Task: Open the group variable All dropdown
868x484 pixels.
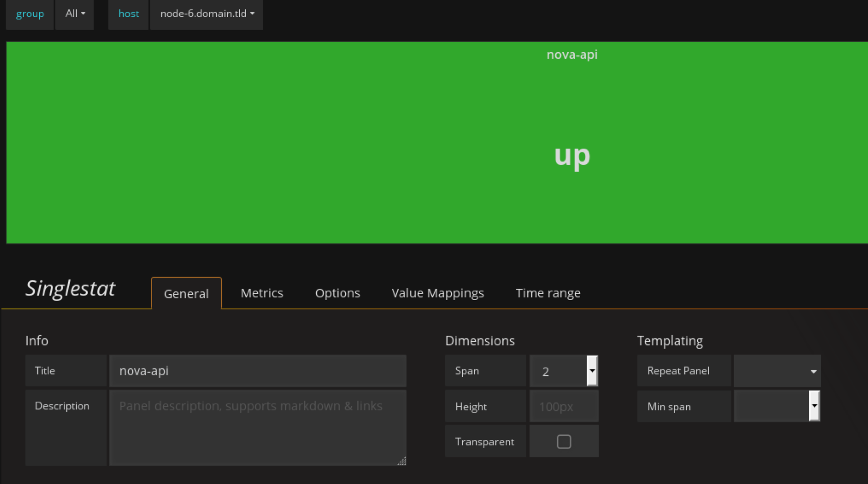Action: (x=75, y=14)
